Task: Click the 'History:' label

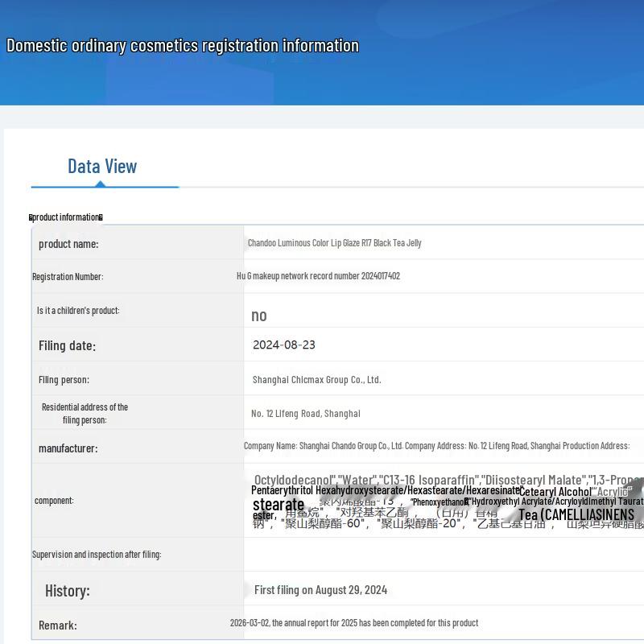Action: click(x=68, y=591)
